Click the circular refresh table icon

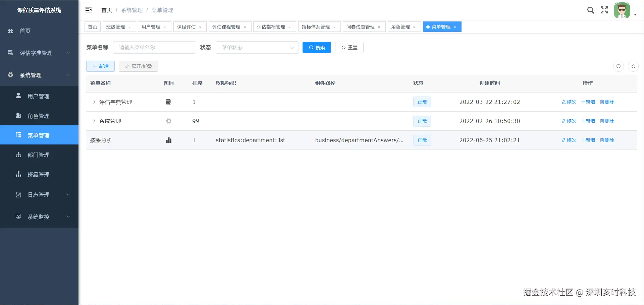click(x=633, y=66)
